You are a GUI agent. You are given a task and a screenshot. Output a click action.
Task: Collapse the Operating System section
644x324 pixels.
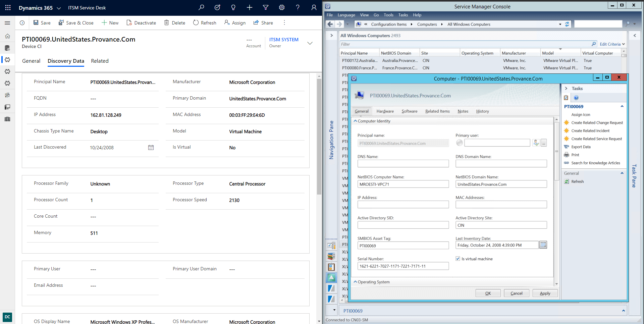(356, 282)
